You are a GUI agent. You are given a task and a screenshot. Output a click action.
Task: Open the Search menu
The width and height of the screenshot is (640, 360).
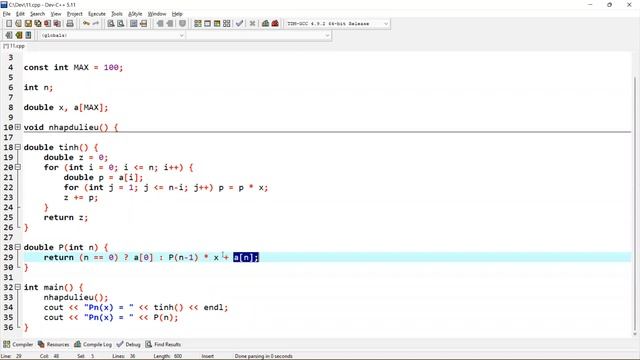click(37, 14)
